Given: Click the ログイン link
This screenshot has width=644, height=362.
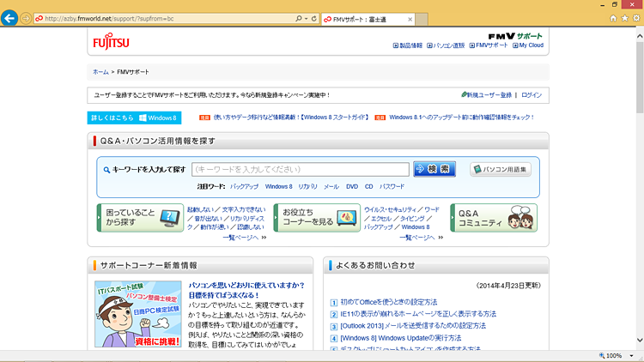Looking at the screenshot, I should (x=532, y=95).
